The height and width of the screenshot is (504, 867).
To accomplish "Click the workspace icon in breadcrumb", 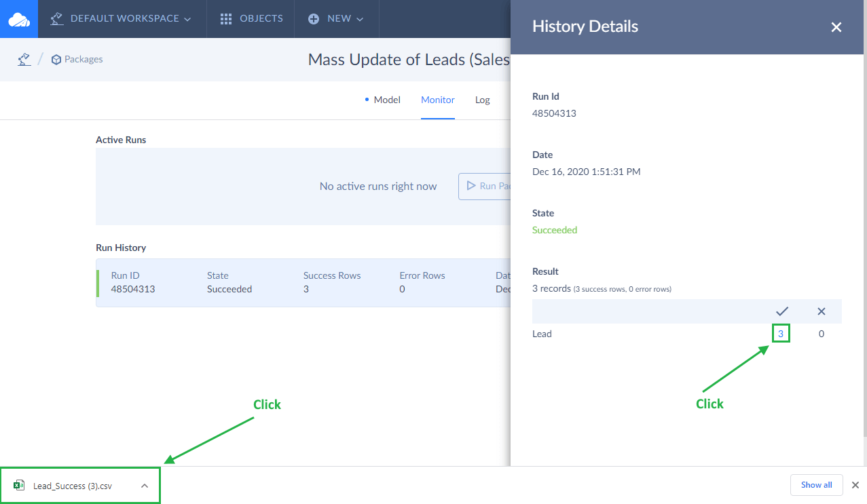I will tap(24, 60).
